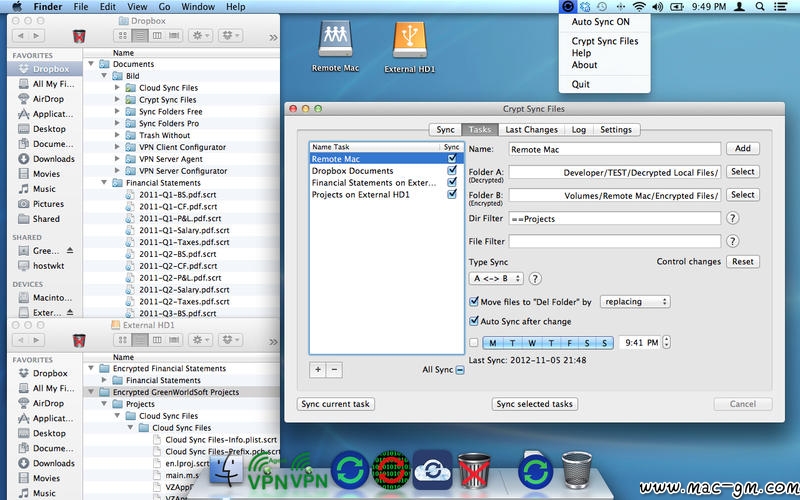Toggle All Sync checkbox
Screen dimensions: 800x500
point(460,370)
